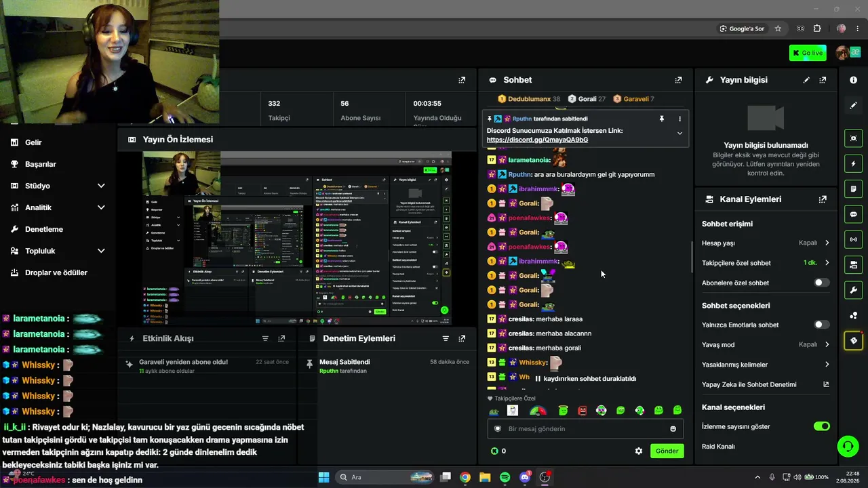Open Discord from the taskbar
Screen dimensions: 868x488
tap(524, 477)
